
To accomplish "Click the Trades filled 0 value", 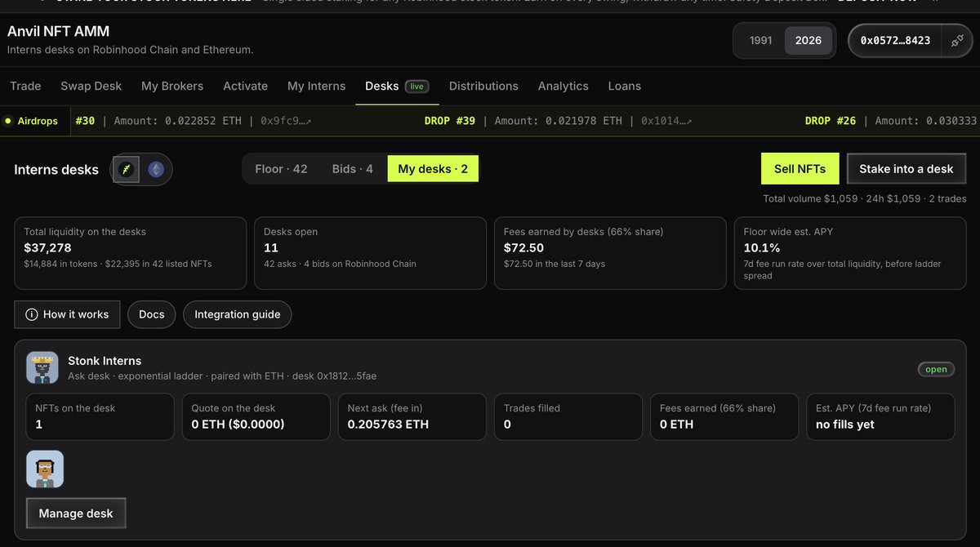I will 507,425.
